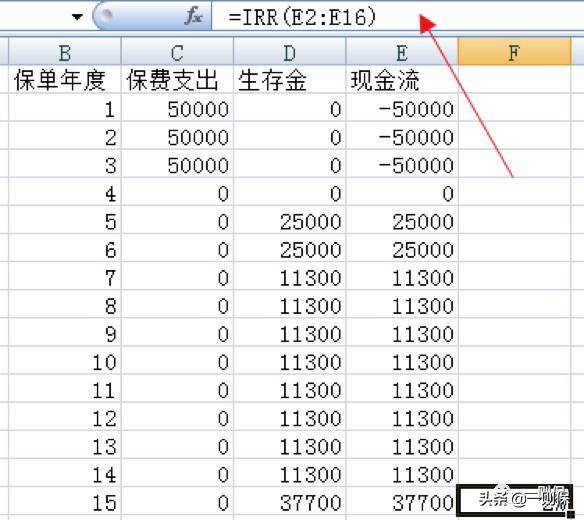The width and height of the screenshot is (584, 520).
Task: Select survival benefit 25000 in year 5 row
Action: coord(290,220)
